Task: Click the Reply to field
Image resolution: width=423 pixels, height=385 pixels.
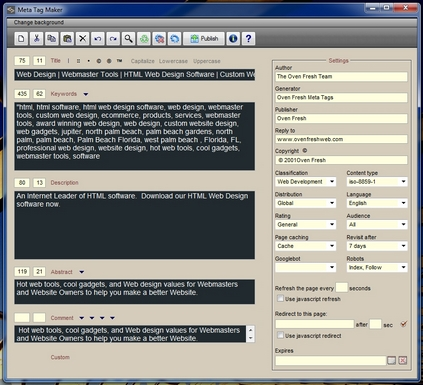Action: (341, 139)
